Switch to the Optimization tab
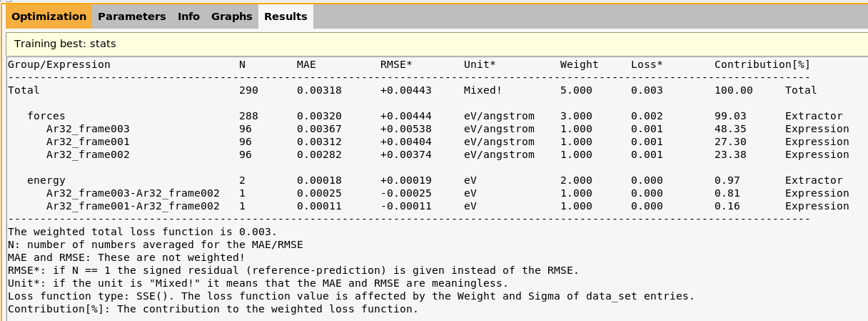The height and width of the screenshot is (321, 868). (x=49, y=16)
